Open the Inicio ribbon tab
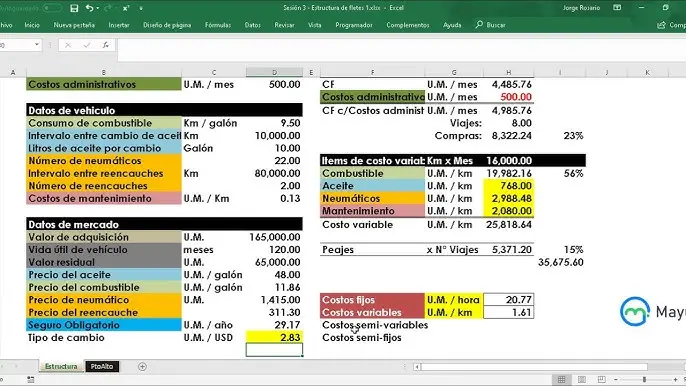Screen dimensions: 686x386 (x=32, y=25)
